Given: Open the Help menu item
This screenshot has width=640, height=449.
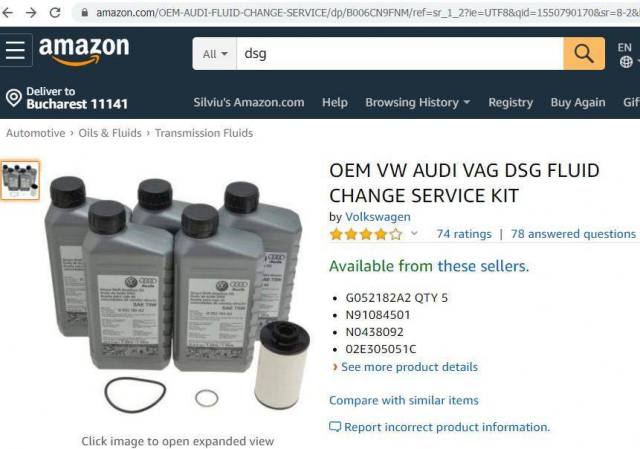Looking at the screenshot, I should pos(335,102).
